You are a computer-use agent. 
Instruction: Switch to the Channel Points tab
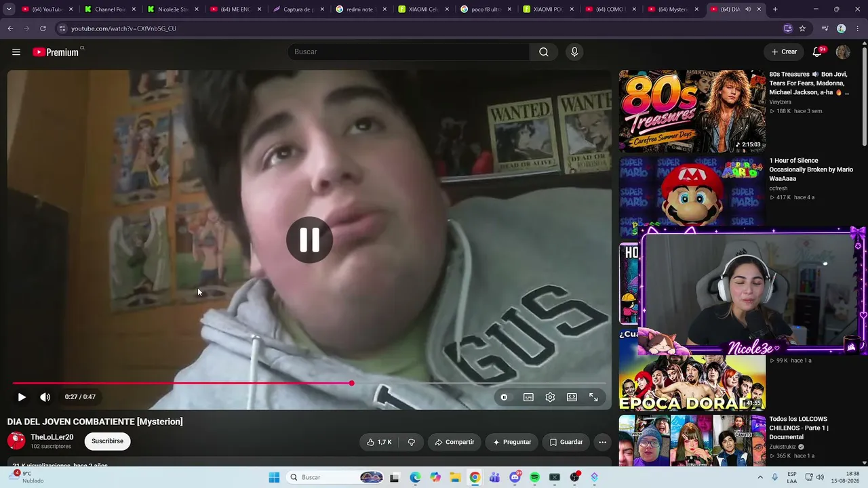(110, 9)
